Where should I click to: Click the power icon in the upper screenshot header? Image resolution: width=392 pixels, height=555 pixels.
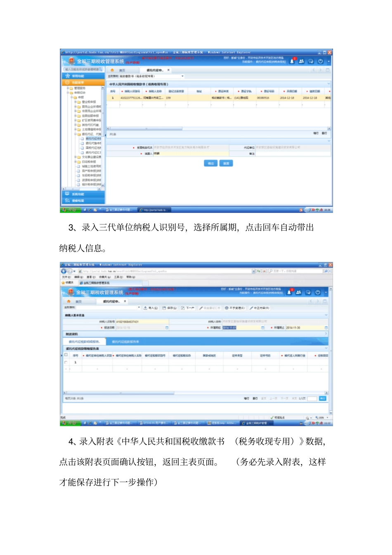point(320,61)
